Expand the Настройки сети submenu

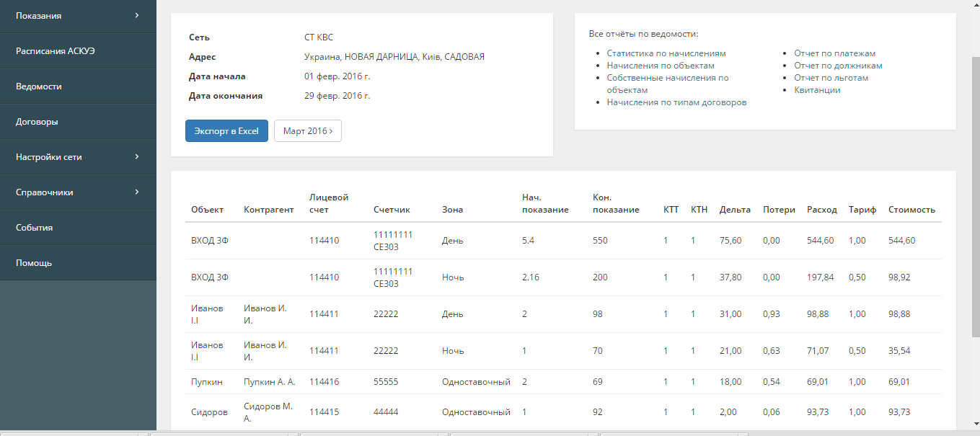(x=78, y=157)
